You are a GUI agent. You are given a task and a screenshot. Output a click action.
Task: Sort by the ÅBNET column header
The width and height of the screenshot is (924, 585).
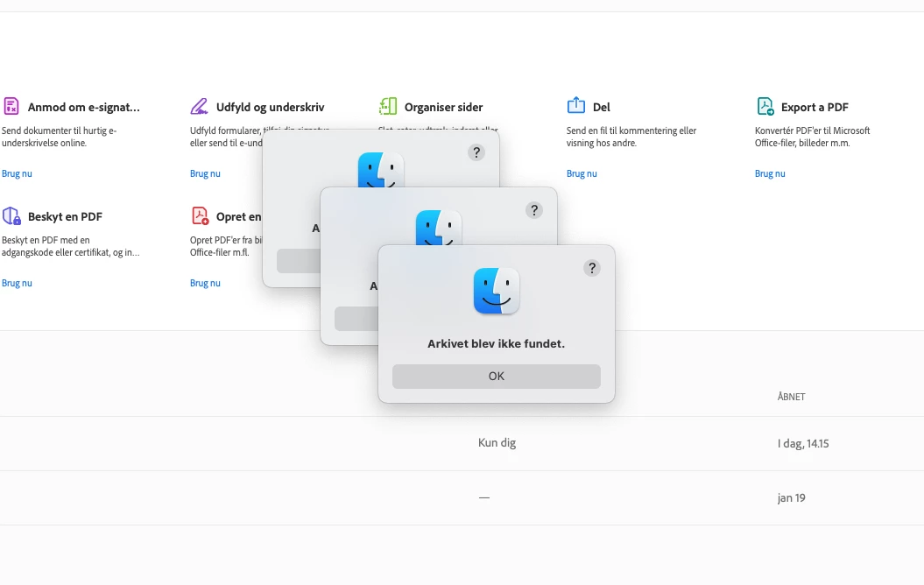(x=791, y=397)
